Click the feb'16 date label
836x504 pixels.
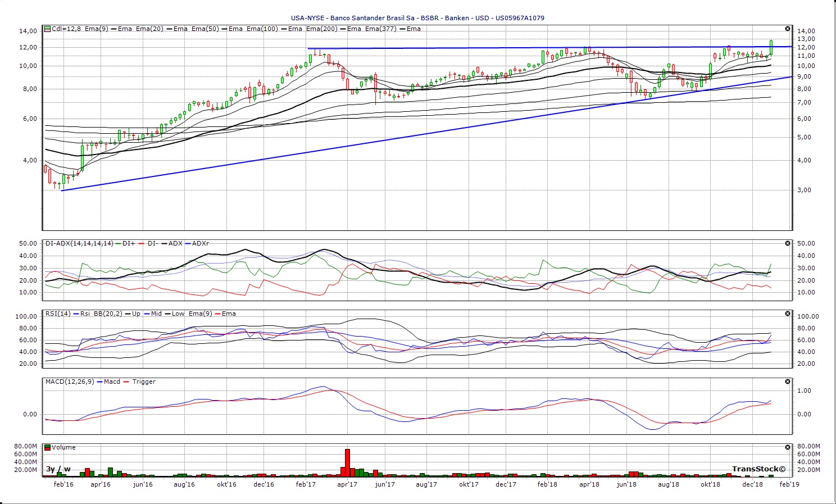(x=63, y=484)
